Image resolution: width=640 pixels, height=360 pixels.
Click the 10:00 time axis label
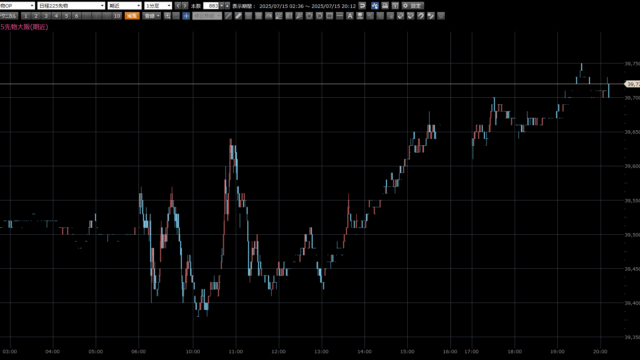click(x=193, y=351)
